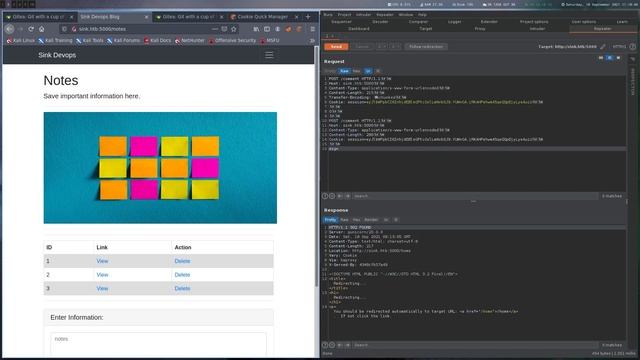Click Request panel search field
Screen dimensions: 640x360
475,196
